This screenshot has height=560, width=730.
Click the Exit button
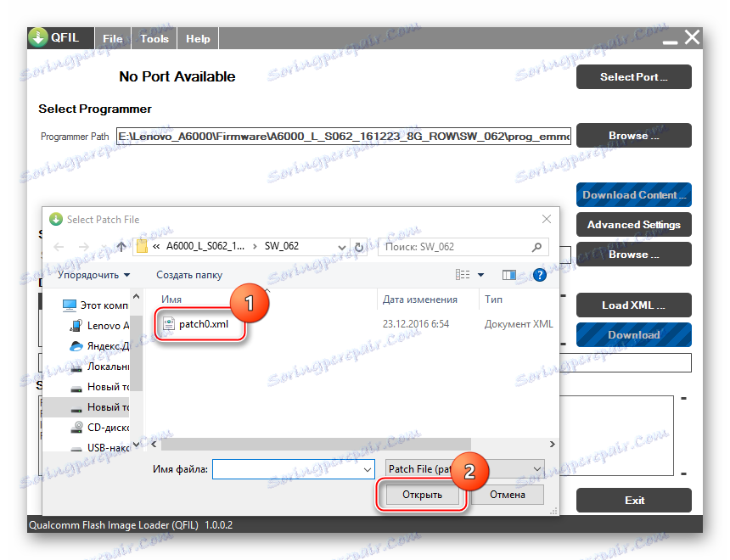[x=633, y=501]
